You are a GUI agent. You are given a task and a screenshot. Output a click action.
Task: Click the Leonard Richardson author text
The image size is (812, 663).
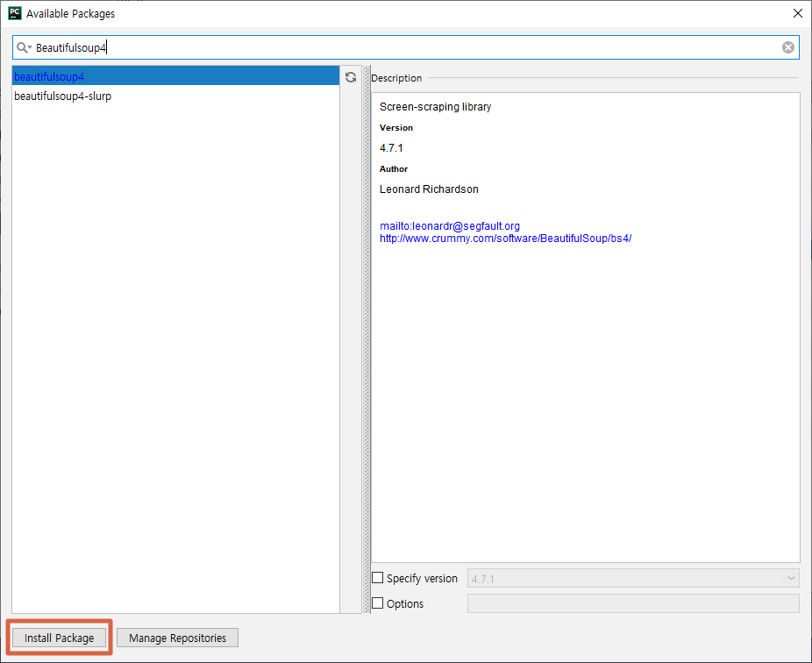tap(429, 189)
